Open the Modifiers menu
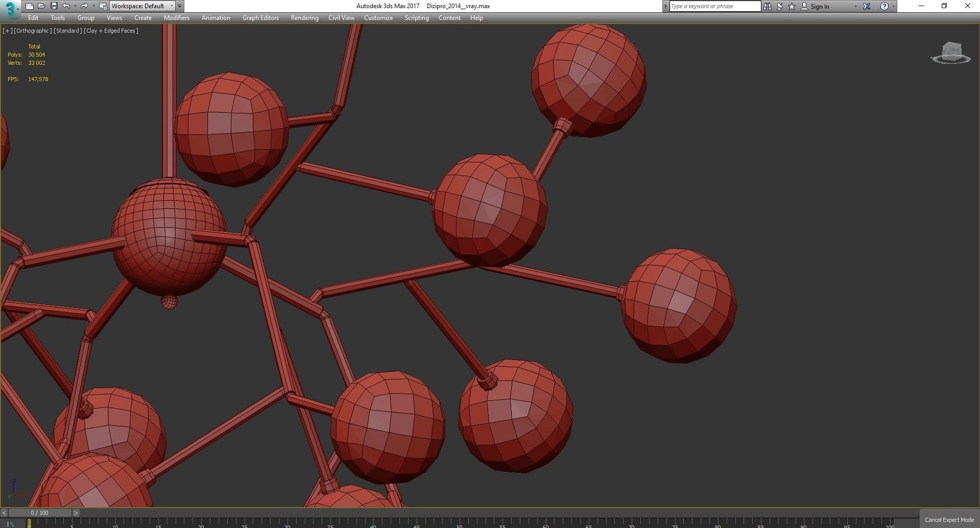This screenshot has height=528, width=980. 177,18
